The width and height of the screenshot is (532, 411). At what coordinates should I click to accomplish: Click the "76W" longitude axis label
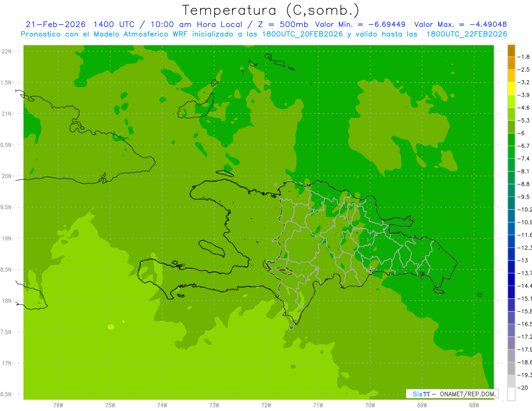pyautogui.click(x=58, y=405)
